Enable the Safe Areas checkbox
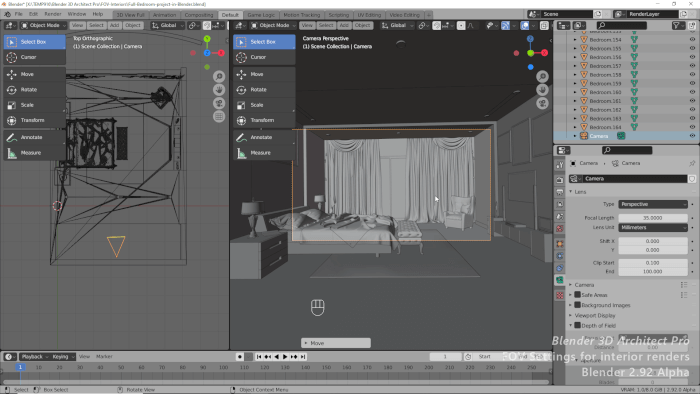Viewport: 700px width, 394px height. (x=577, y=295)
